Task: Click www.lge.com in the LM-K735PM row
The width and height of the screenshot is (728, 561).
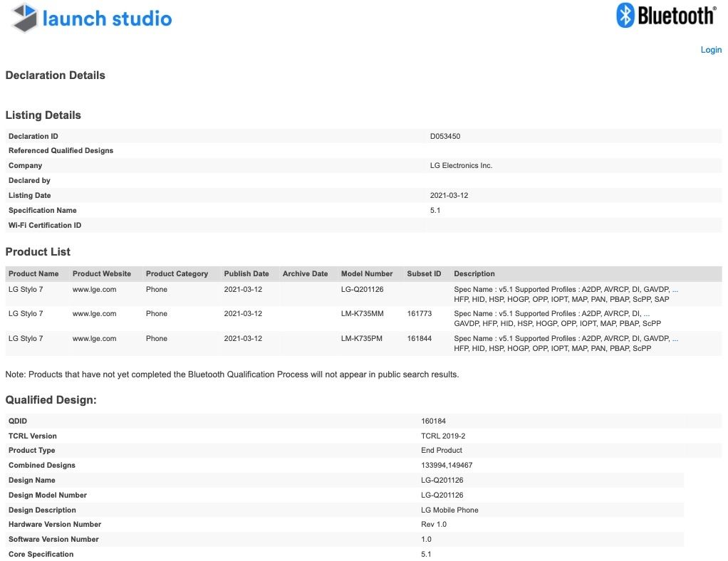Action: [94, 338]
